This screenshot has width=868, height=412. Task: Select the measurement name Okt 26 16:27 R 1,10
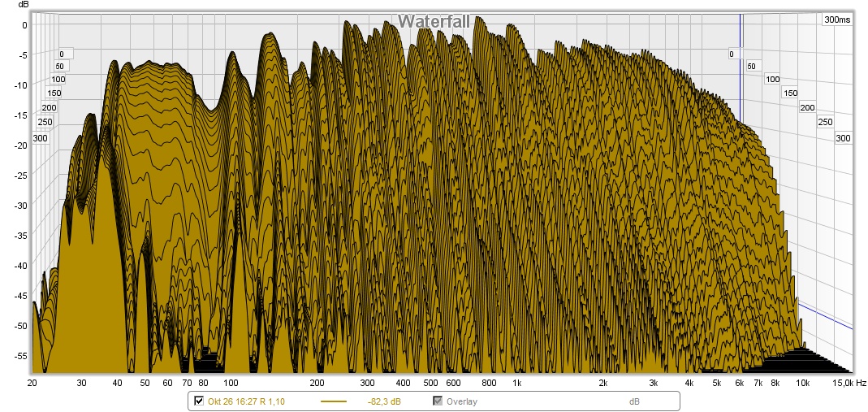click(246, 401)
